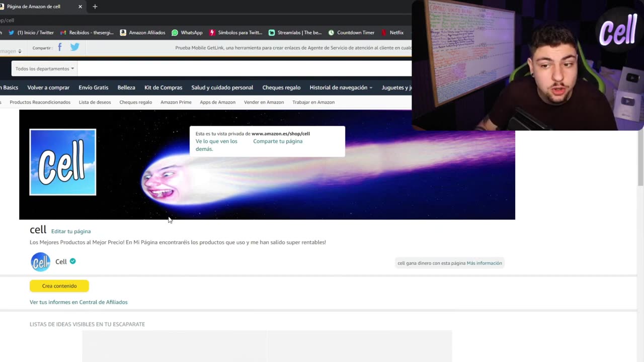Close the Página de Amazon de cell tab

80,7
